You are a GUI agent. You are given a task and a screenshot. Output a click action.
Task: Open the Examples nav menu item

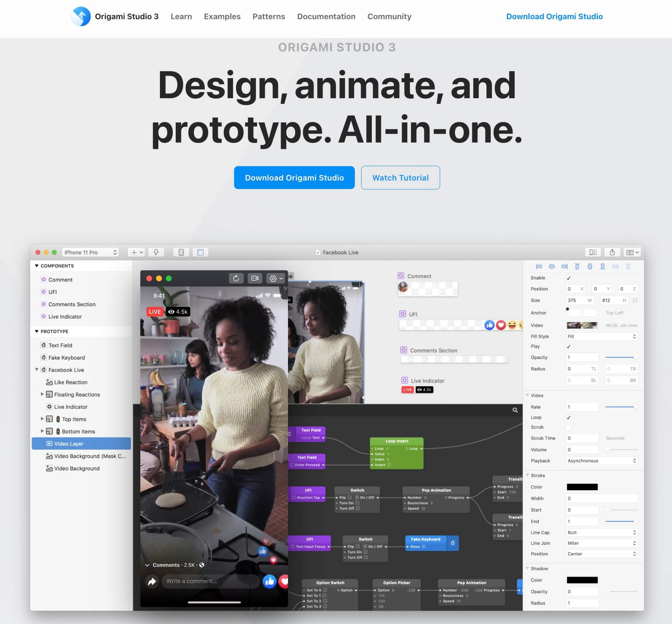coord(222,17)
